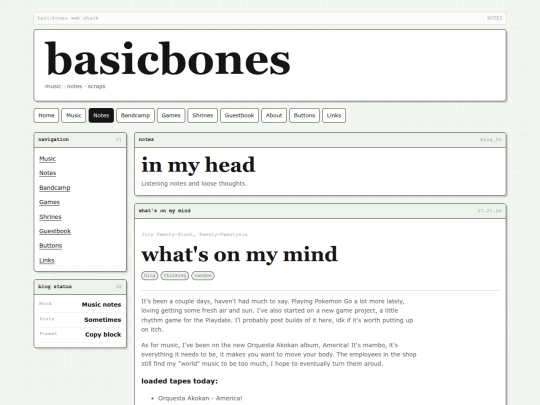Select the highlighted Notes nav button

click(x=101, y=115)
